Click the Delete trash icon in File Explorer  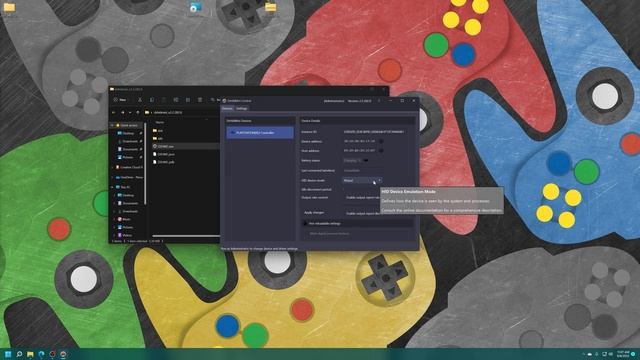point(200,100)
